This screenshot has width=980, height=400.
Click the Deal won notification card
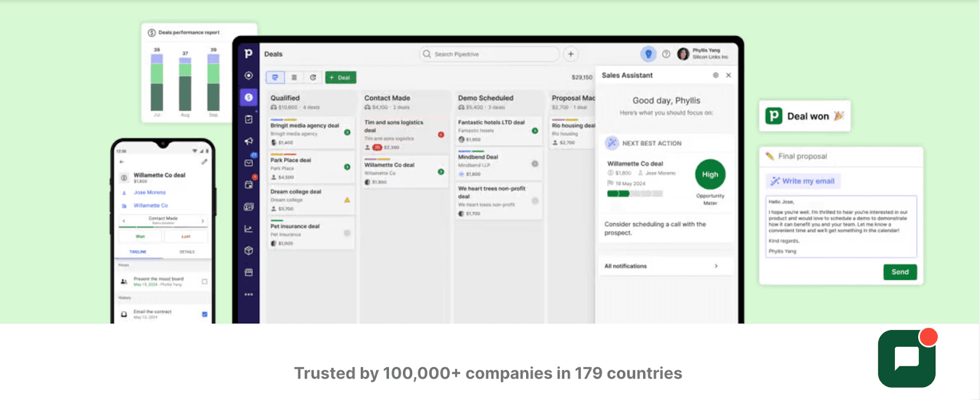coord(805,116)
